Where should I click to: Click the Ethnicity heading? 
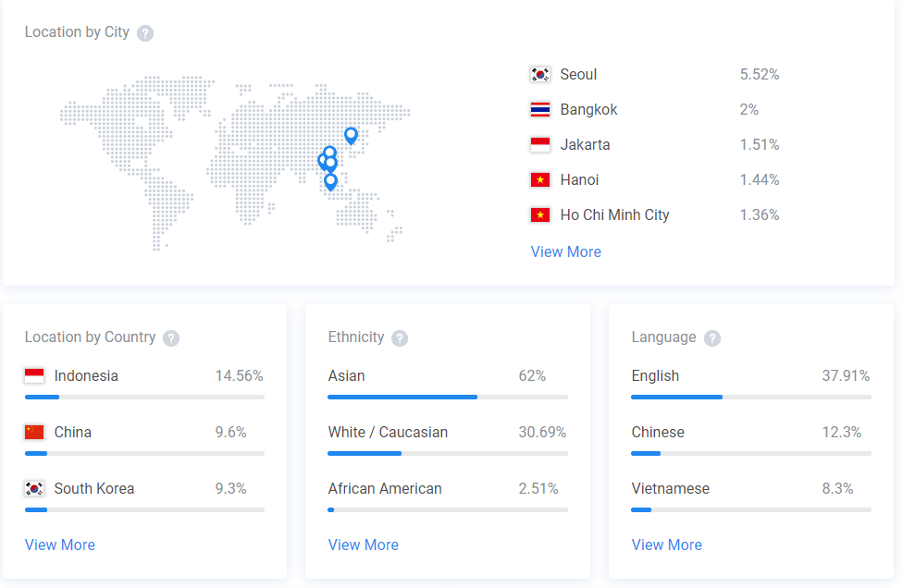(x=356, y=337)
